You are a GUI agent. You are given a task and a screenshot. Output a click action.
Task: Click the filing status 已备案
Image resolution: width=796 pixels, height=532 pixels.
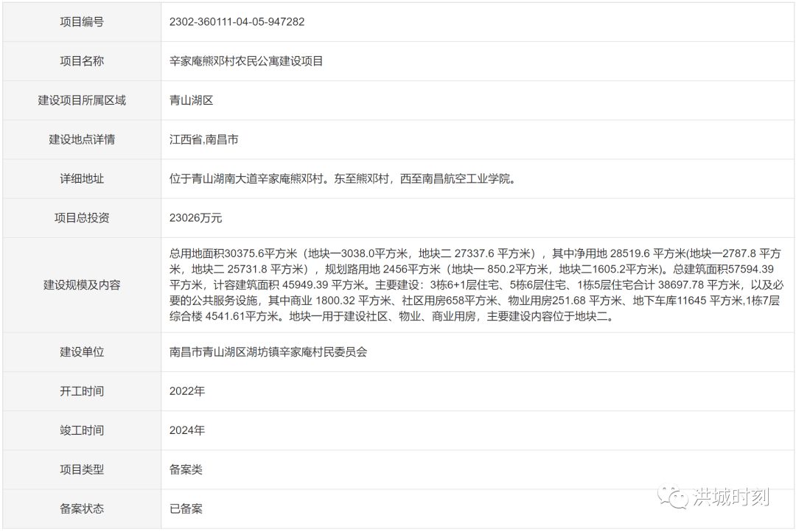pos(184,508)
